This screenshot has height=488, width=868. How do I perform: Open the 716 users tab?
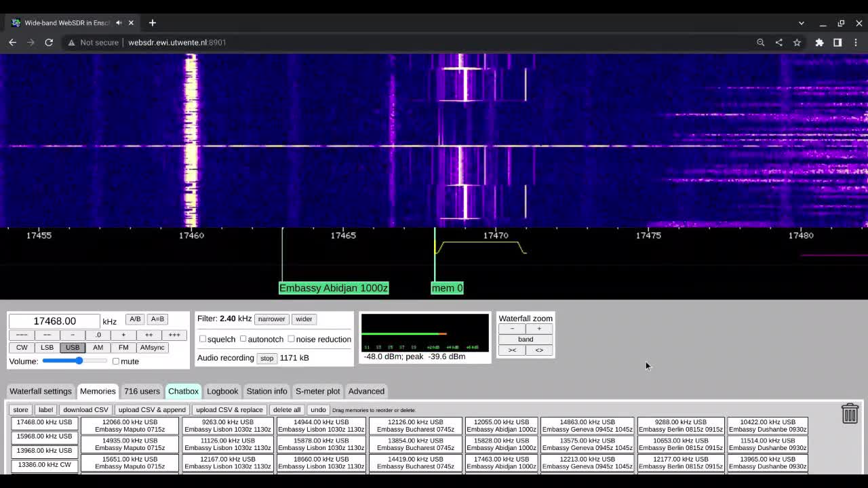pos(142,391)
